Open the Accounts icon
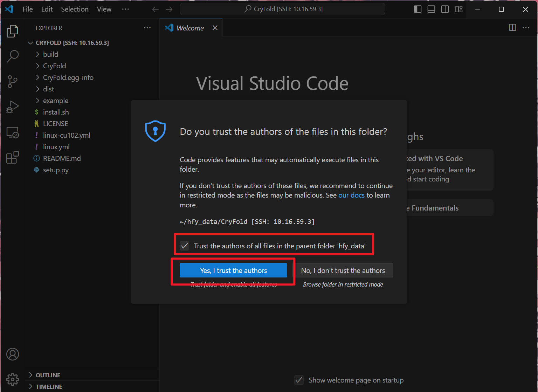The height and width of the screenshot is (392, 538). click(13, 354)
